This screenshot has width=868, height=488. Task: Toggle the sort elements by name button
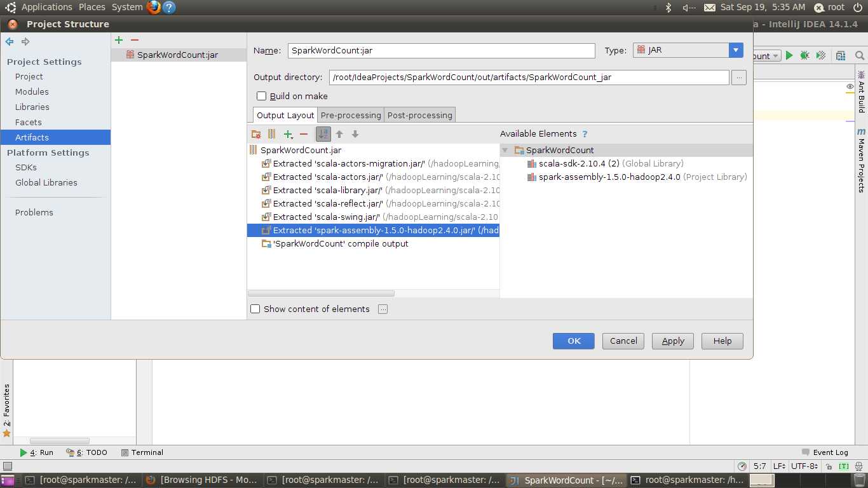coord(323,134)
